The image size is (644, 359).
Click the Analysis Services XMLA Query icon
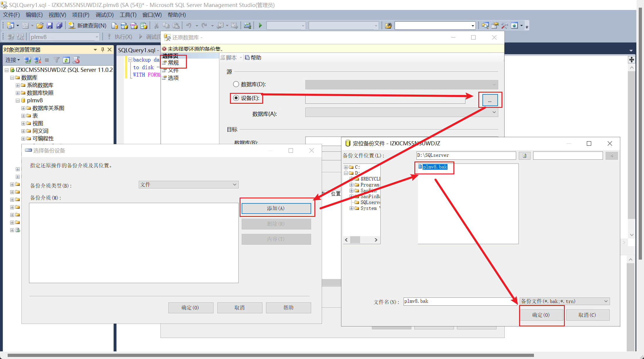point(144,26)
